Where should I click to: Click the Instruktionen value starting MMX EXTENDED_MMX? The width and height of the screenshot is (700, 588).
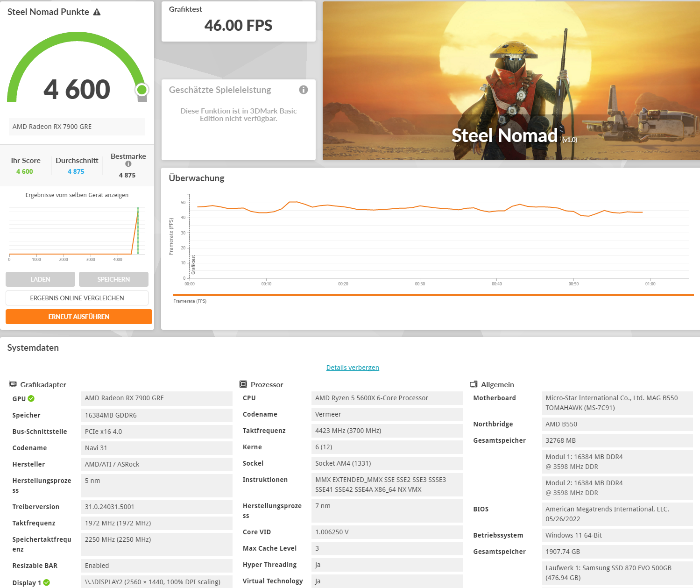coord(387,485)
